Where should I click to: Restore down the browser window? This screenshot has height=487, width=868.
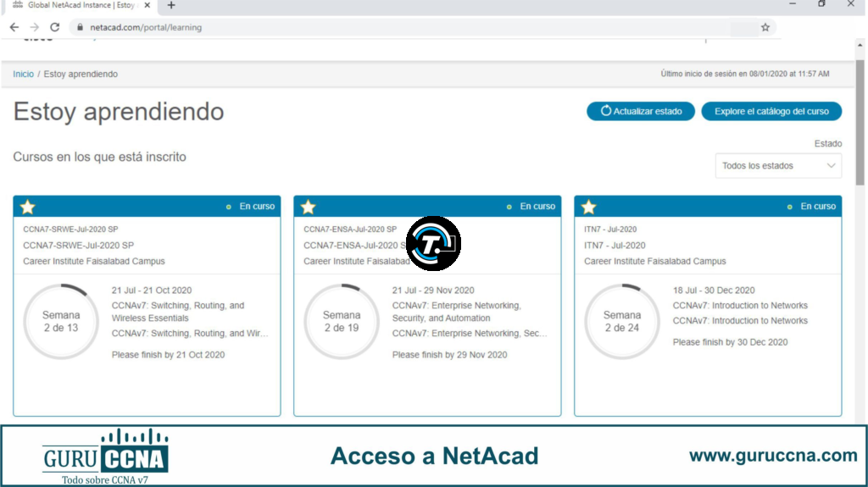(821, 4)
